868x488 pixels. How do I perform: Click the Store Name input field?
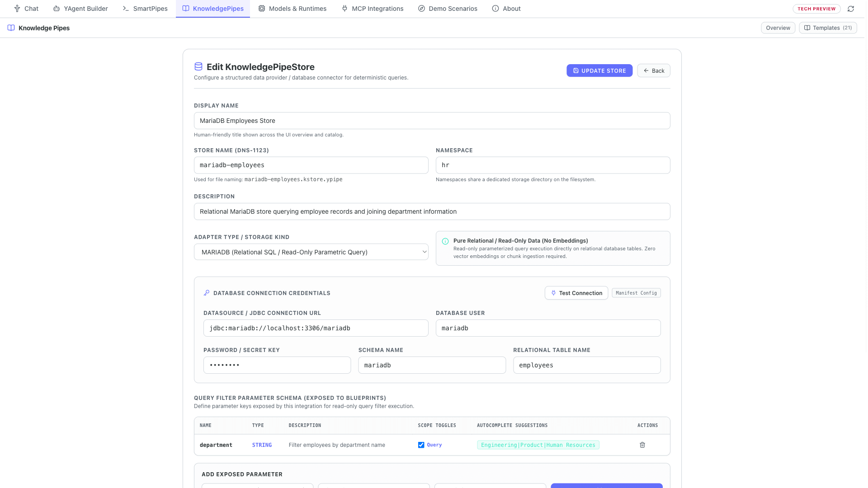[311, 165]
